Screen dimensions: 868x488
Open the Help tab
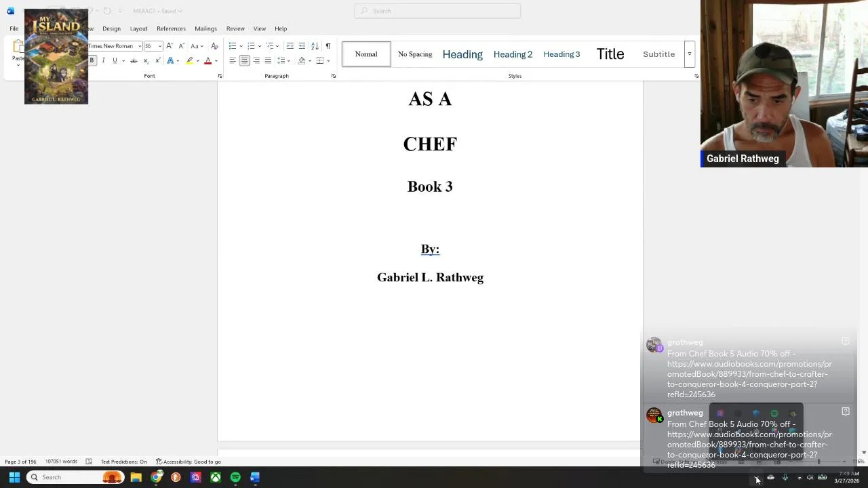(x=281, y=28)
